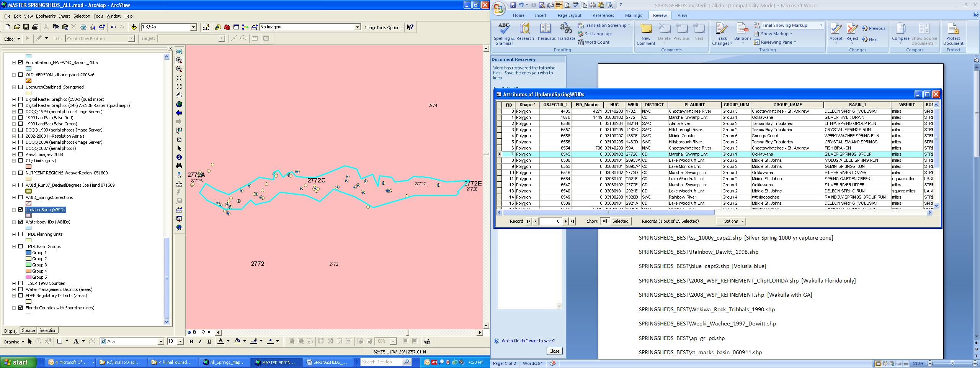The height and width of the screenshot is (368, 980).
Task: Open the Find binoculars tool
Action: pyautogui.click(x=179, y=166)
